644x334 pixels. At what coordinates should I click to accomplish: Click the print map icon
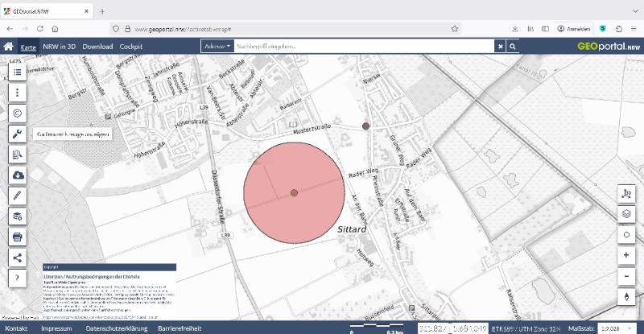(17, 237)
